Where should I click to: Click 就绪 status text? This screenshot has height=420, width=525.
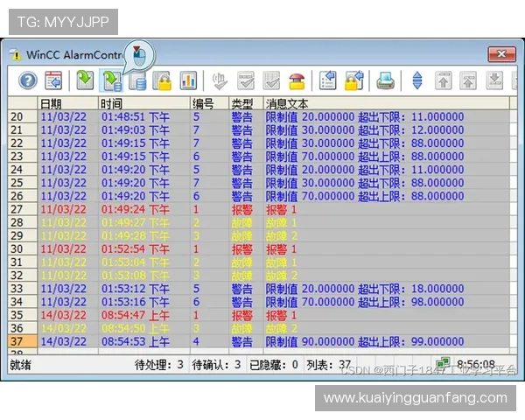point(20,365)
